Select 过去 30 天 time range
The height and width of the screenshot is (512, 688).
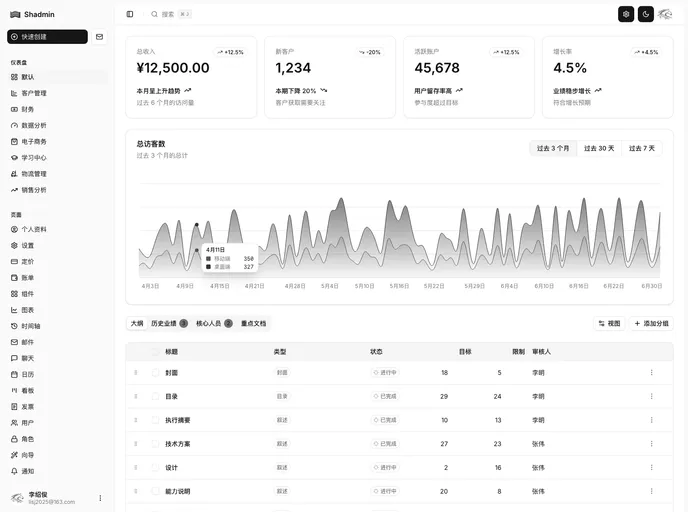point(599,148)
